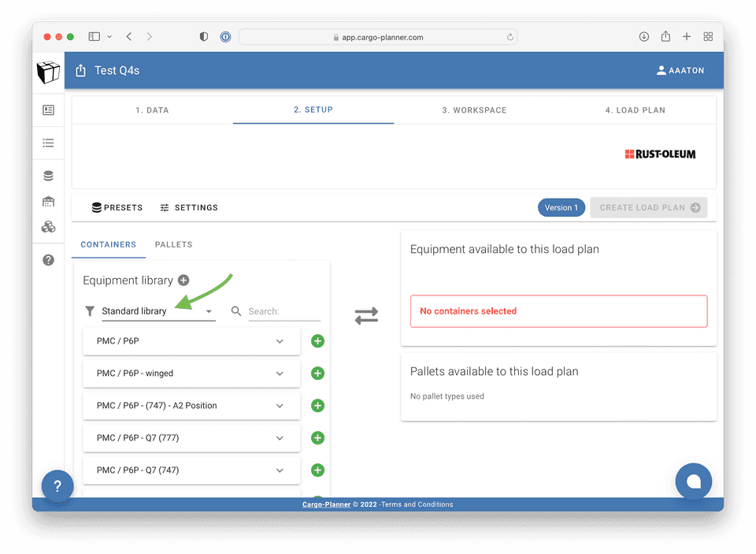
Task: Click the Presets button
Action: point(117,208)
